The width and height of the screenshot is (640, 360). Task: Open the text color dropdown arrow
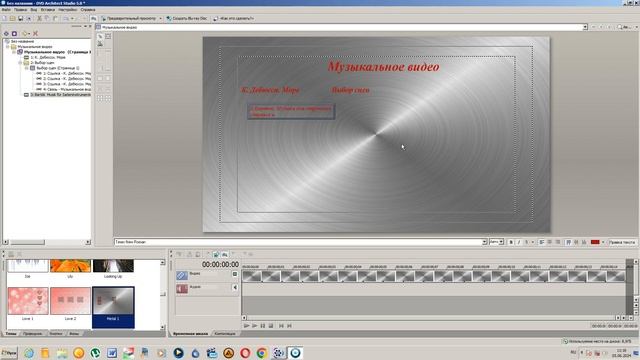tap(603, 242)
